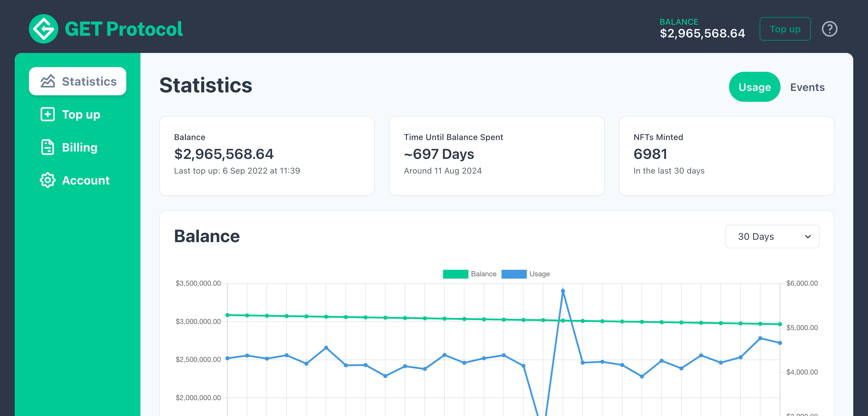Click the last Balance line data point
The width and height of the screenshot is (868, 416).
780,324
